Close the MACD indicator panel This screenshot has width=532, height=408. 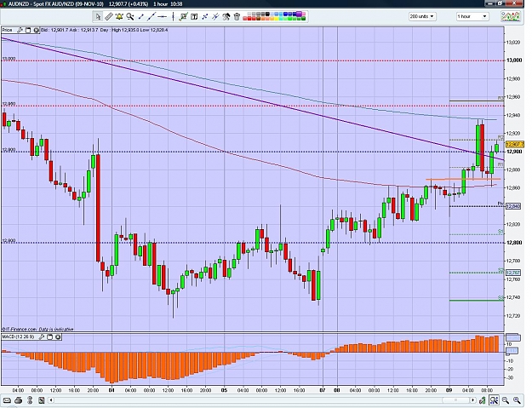click(x=58, y=336)
